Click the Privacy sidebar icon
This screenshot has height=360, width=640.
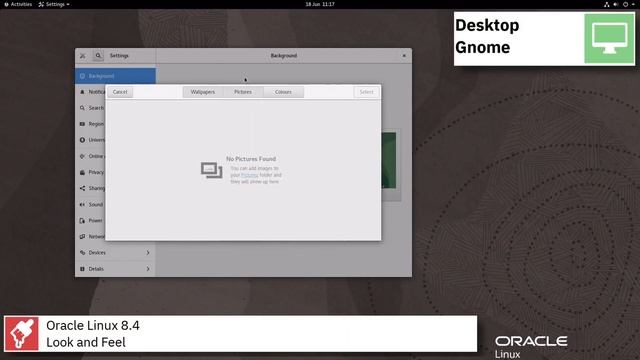click(x=82, y=172)
